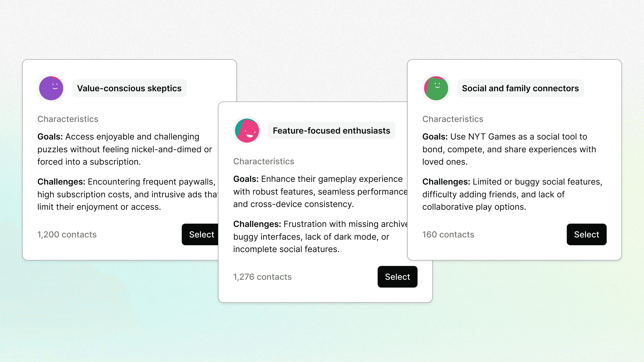Image resolution: width=644 pixels, height=362 pixels.
Task: Click the 160 contacts count
Action: (x=448, y=235)
